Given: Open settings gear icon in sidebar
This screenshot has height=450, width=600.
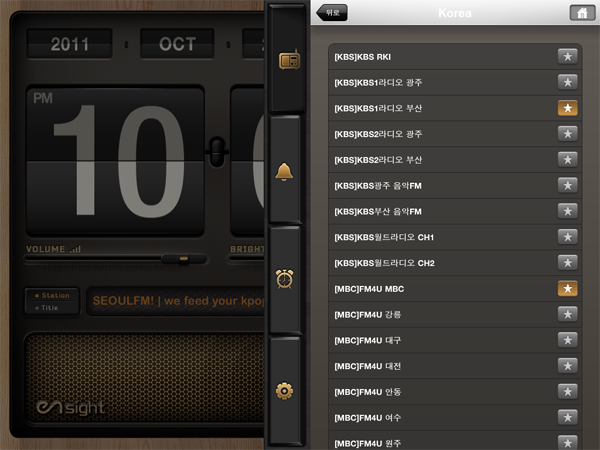Looking at the screenshot, I should pyautogui.click(x=284, y=391).
